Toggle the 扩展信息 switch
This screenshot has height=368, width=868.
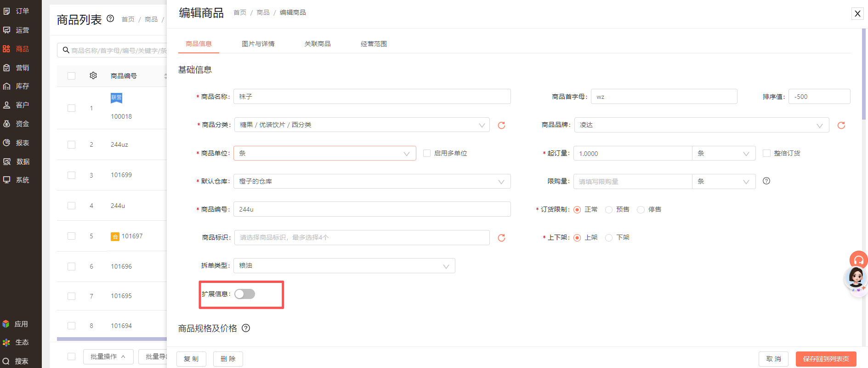pos(244,294)
